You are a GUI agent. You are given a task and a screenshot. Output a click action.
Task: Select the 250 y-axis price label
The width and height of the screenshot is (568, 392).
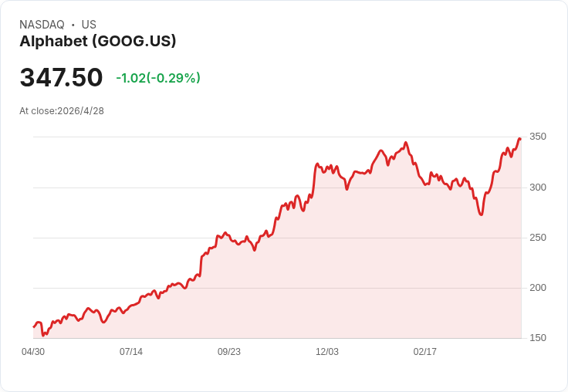tap(537, 238)
